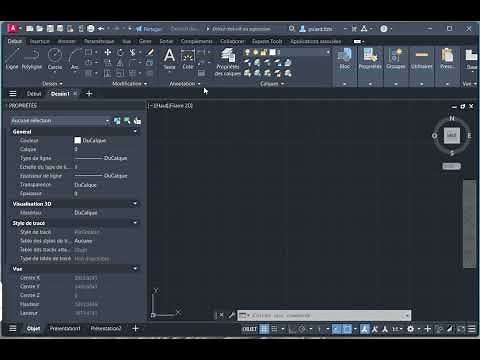480x360 pixels.
Task: Toggle the drawing grid display
Action: (264, 329)
